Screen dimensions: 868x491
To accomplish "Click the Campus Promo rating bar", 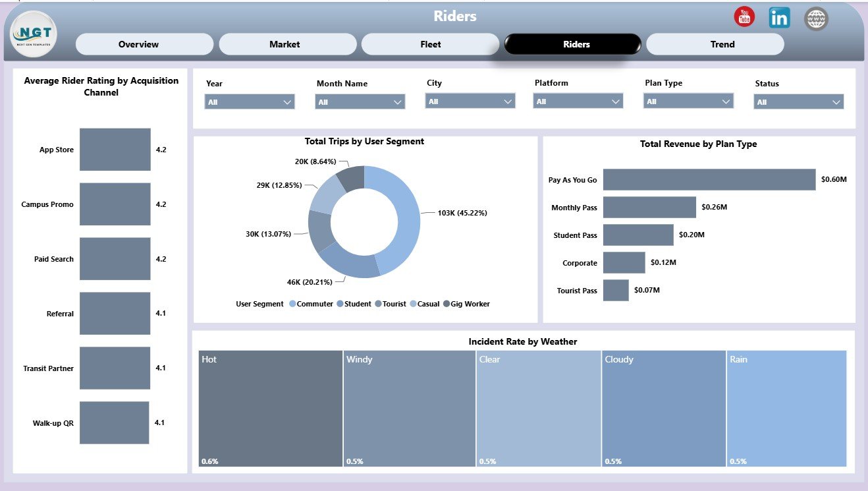I will coord(115,204).
